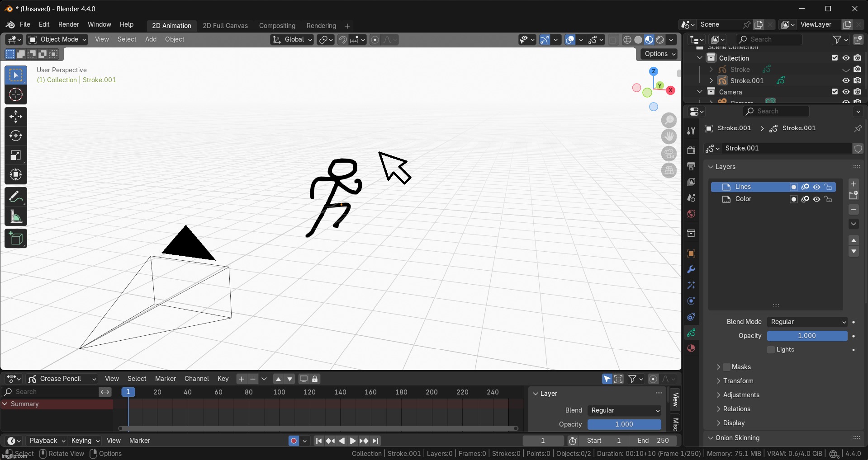
Task: Select the Select Box tool
Action: pos(16,75)
